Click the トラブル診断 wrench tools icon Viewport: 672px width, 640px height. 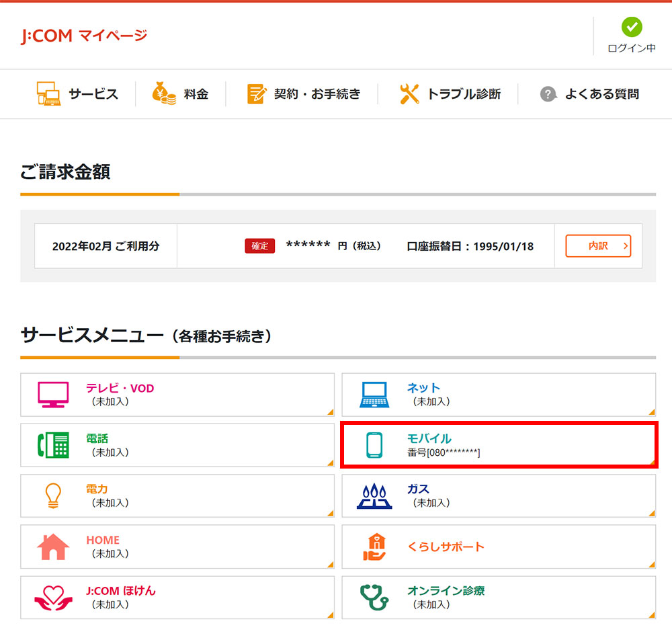tap(409, 94)
